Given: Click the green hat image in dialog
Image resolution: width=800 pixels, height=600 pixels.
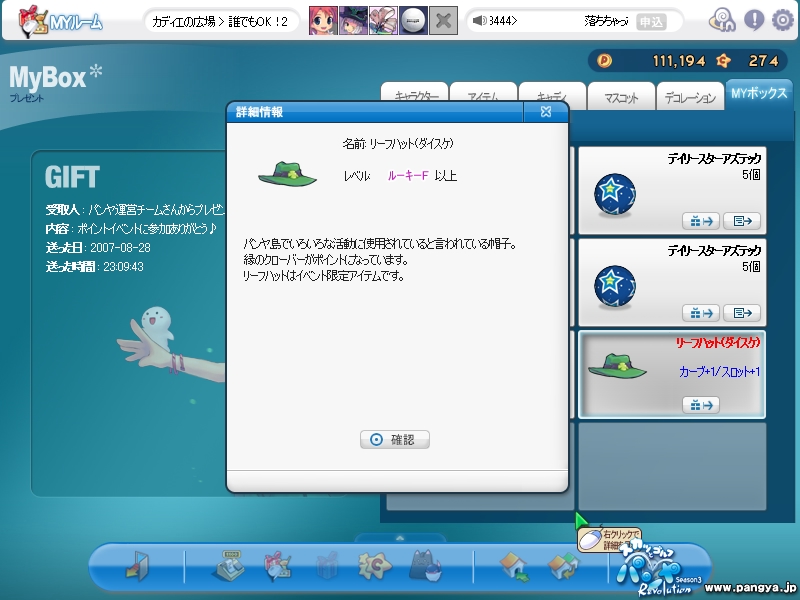Looking at the screenshot, I should [287, 175].
